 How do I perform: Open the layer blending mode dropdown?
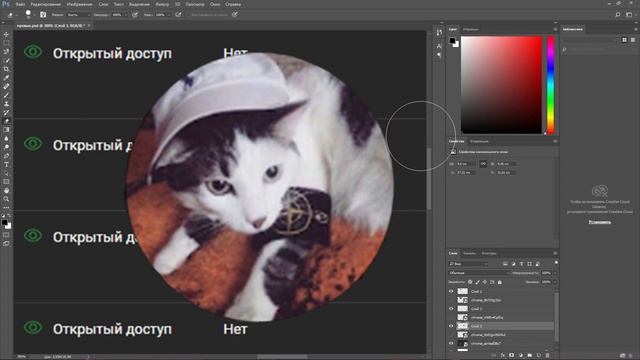[x=479, y=273]
